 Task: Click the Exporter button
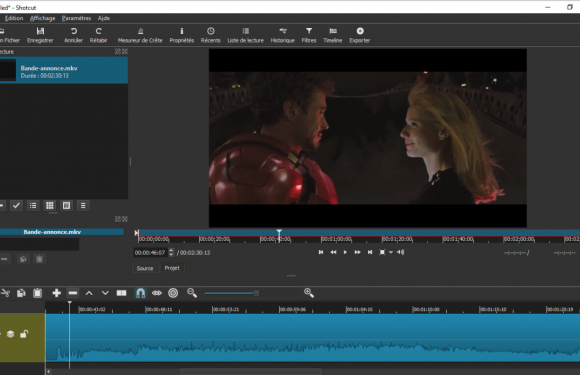(360, 36)
